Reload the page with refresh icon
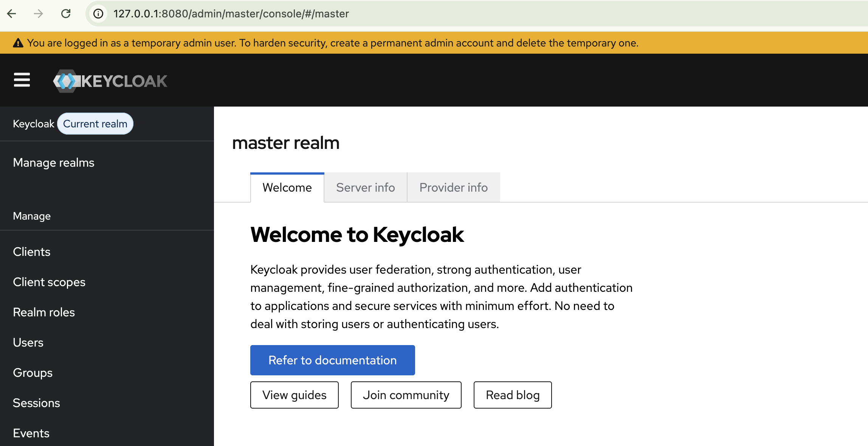Screen dimensions: 868x446 click(66, 14)
